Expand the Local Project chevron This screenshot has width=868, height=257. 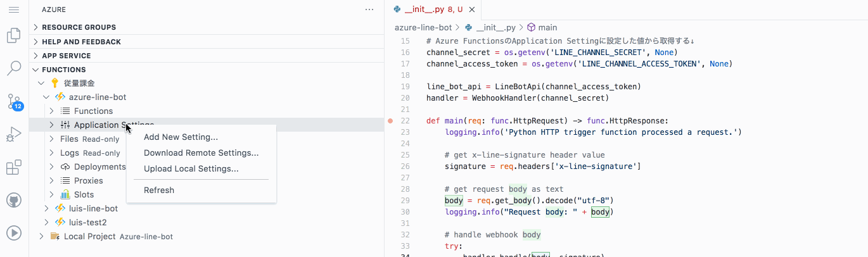coord(41,236)
